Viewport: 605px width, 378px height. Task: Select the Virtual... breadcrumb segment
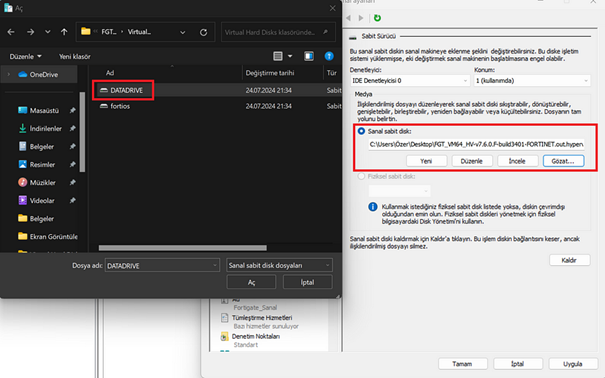[x=139, y=32]
